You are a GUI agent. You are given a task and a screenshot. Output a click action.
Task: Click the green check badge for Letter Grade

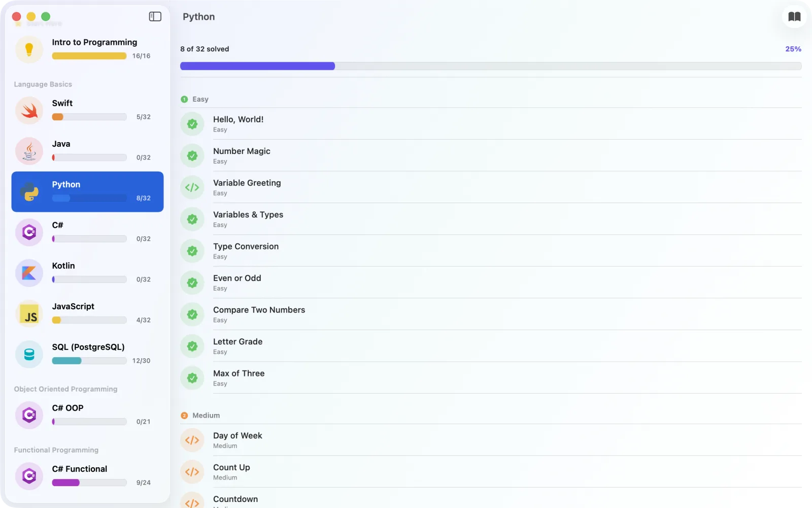[x=192, y=346]
